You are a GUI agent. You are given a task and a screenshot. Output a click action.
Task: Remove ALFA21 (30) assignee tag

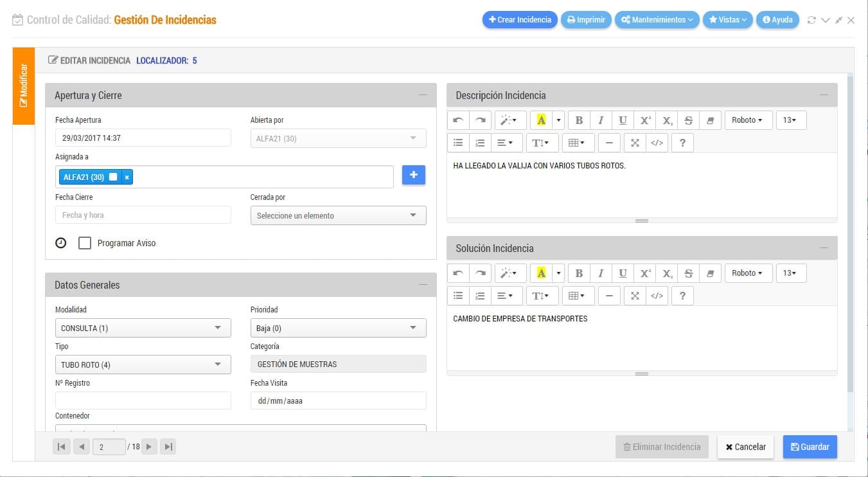coord(127,177)
